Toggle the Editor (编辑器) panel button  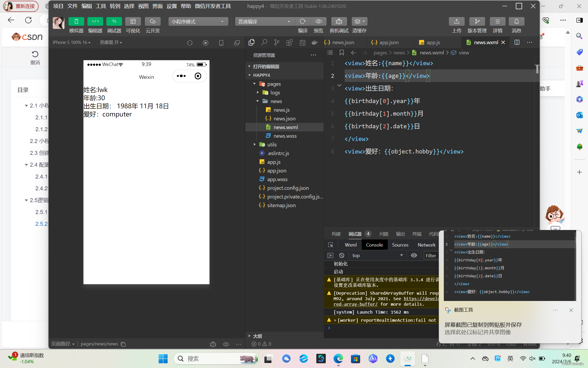click(95, 22)
